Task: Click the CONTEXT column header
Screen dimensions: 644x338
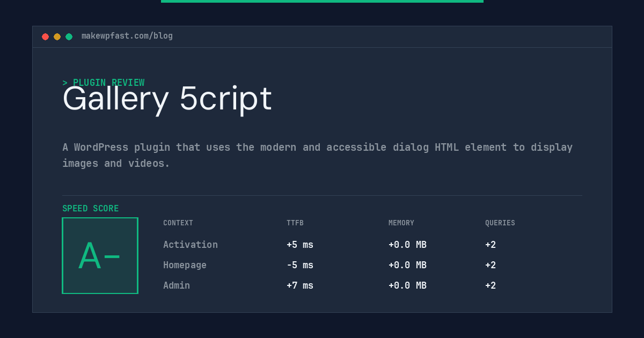Action: point(178,223)
